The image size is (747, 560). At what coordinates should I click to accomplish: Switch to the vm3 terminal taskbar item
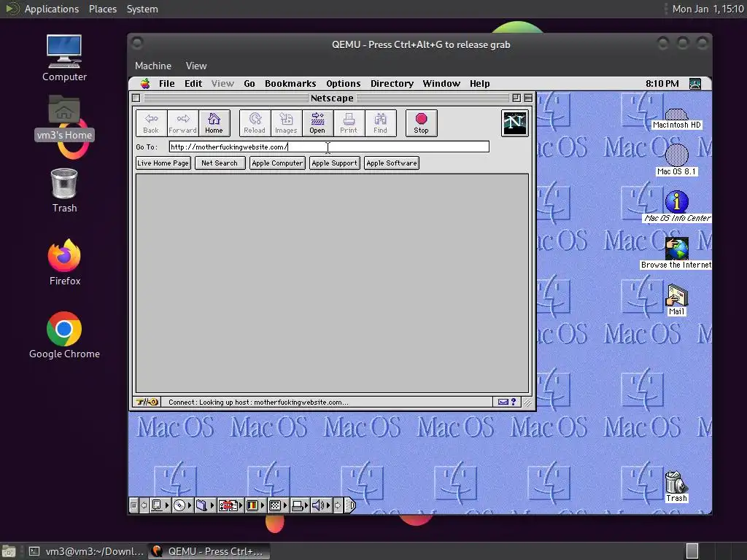(x=86, y=551)
